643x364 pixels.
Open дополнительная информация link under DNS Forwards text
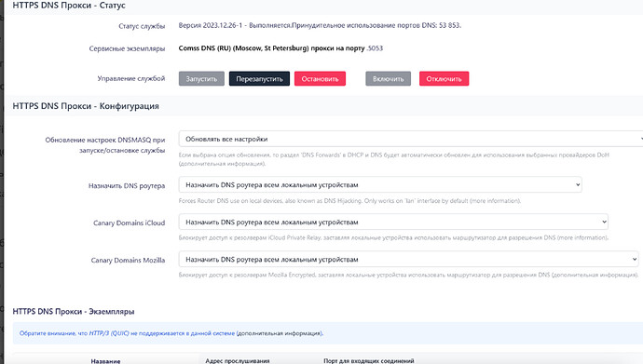222,164
